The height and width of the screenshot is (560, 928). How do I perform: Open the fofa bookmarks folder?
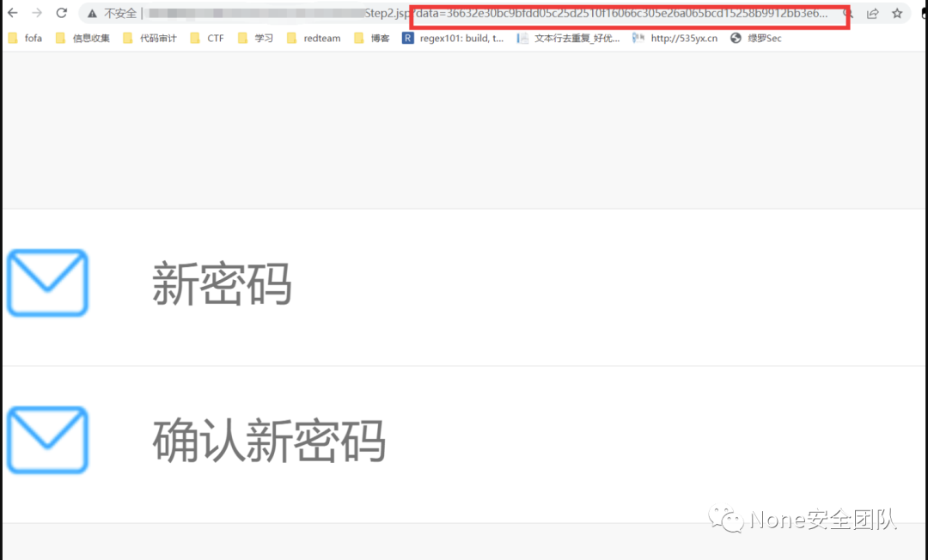[27, 38]
